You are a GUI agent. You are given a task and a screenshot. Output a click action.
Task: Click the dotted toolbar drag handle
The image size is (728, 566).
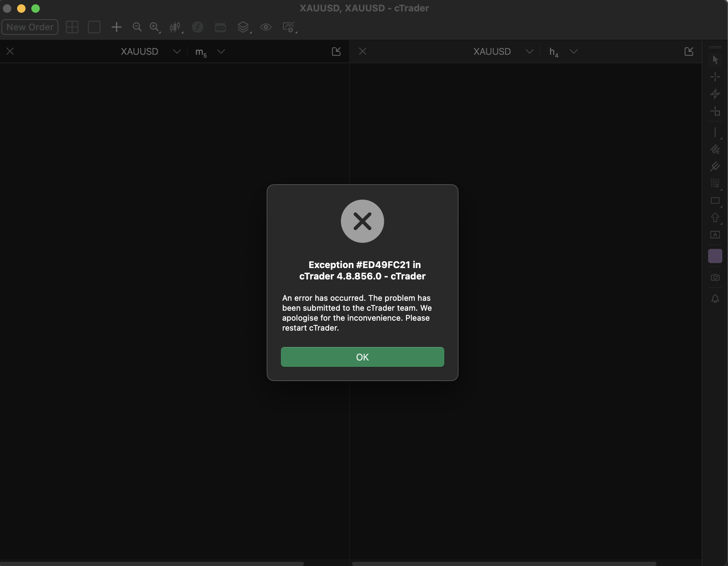(715, 47)
